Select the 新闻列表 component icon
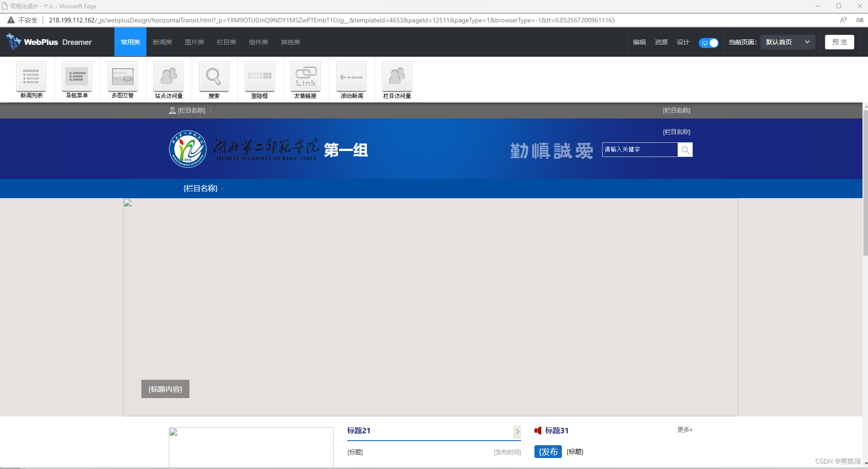 click(31, 80)
